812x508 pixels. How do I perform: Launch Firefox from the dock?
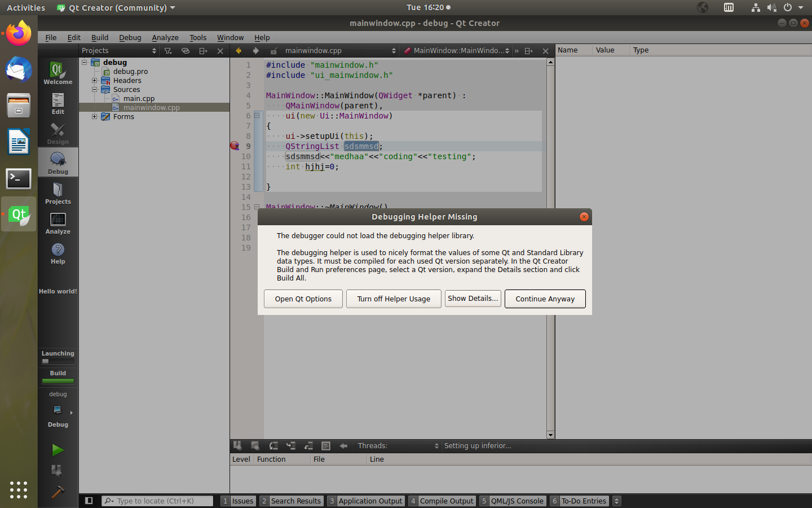(x=19, y=33)
